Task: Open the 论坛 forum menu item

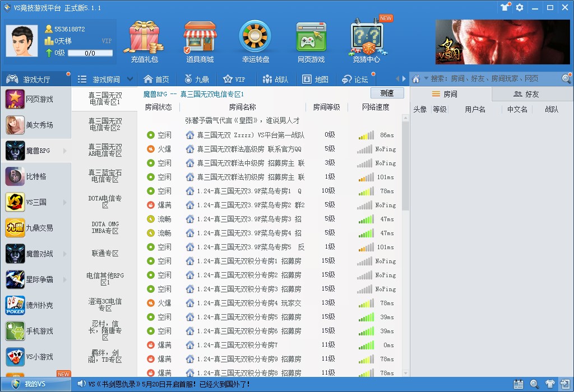Action: coord(361,79)
